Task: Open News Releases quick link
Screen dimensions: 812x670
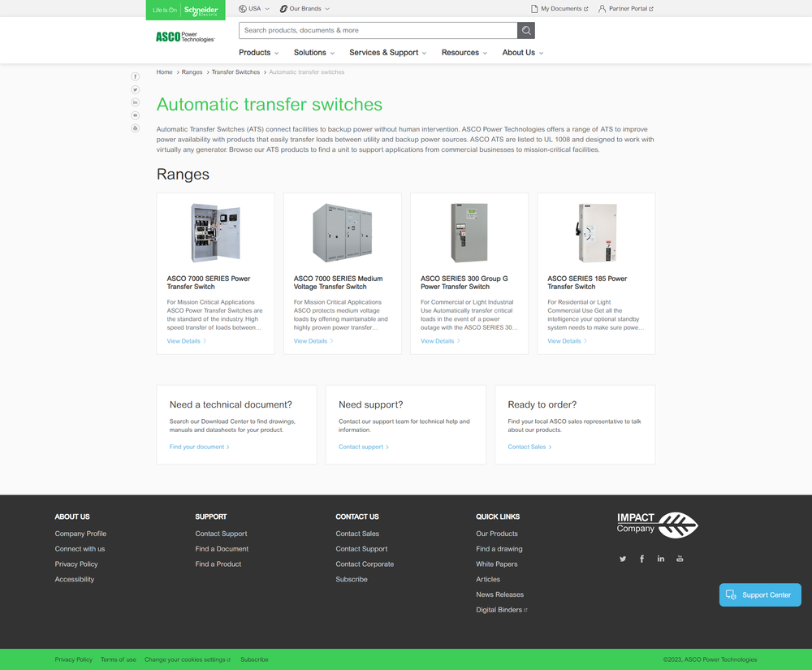Action: click(x=499, y=594)
